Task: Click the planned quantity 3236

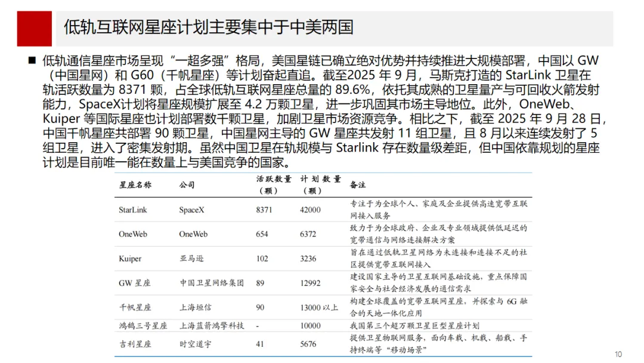Action: pos(308,259)
